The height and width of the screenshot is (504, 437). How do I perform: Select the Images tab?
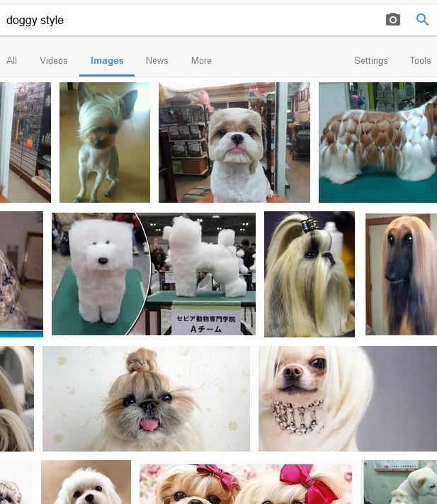point(107,60)
